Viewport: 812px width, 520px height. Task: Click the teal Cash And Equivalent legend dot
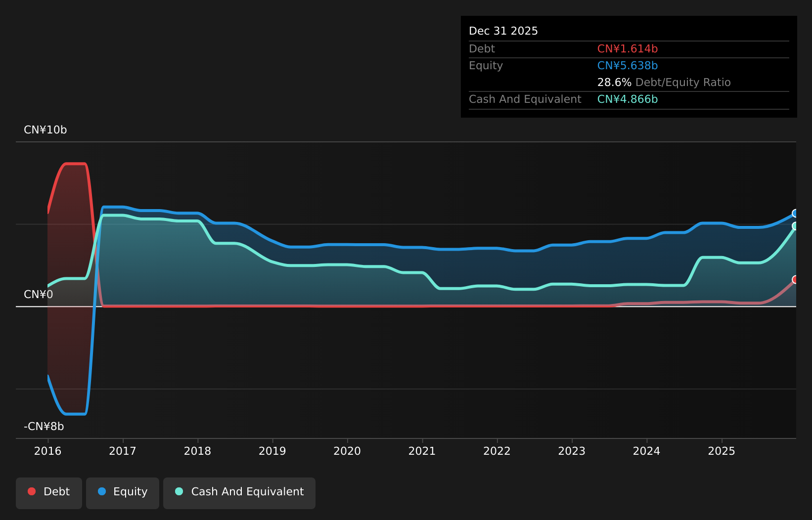coord(179,491)
